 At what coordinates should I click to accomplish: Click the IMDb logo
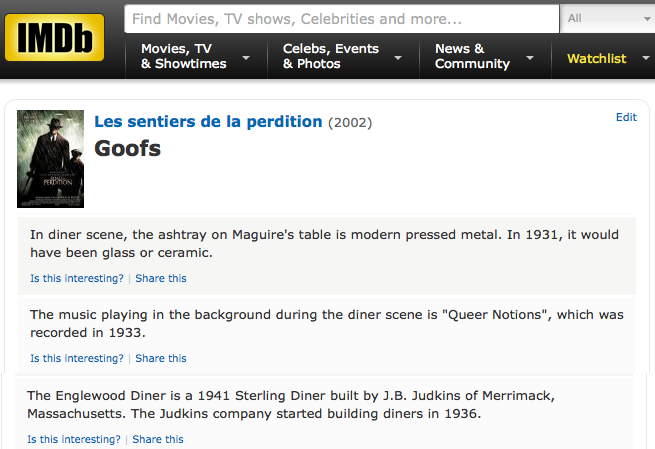(54, 38)
